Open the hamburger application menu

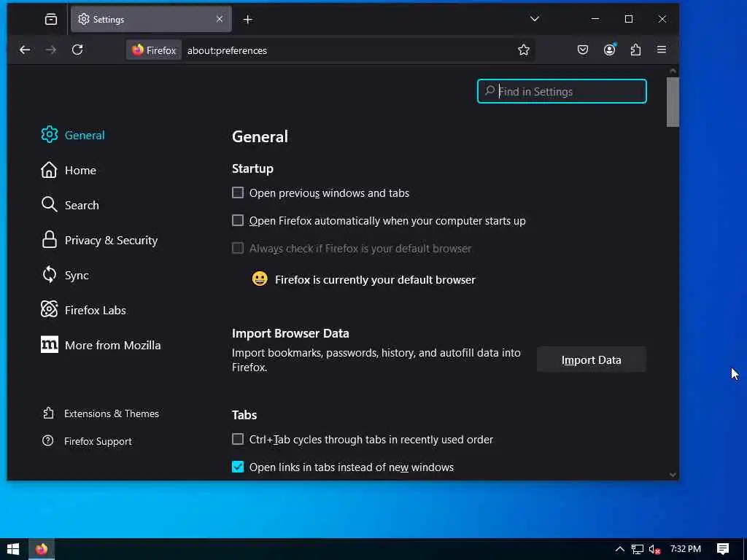[x=661, y=50]
